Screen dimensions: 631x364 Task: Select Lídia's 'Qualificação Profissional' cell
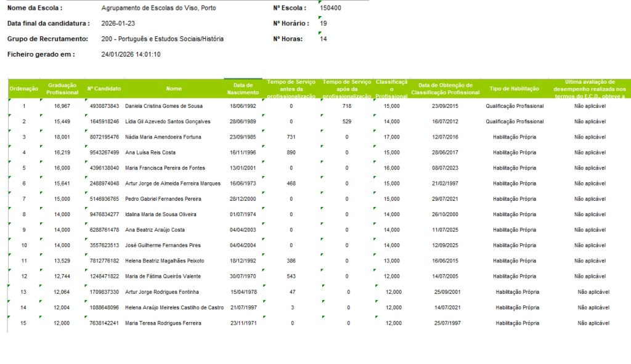(x=515, y=121)
